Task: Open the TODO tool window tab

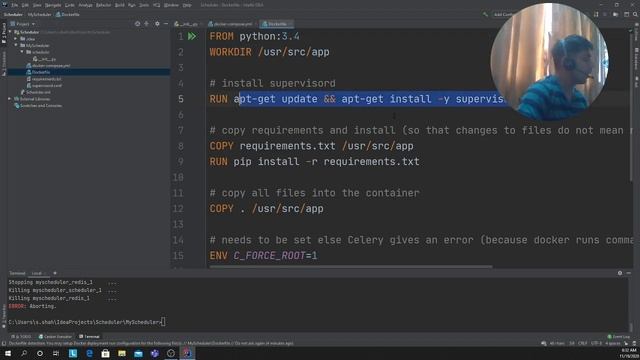Action: click(22, 337)
